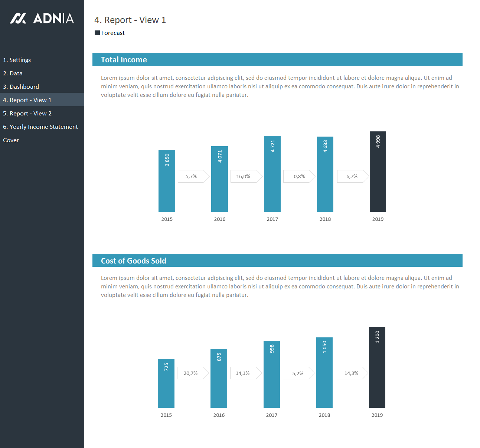Click the 14,3% forecast arrow label
480x448 pixels.
coord(352,373)
